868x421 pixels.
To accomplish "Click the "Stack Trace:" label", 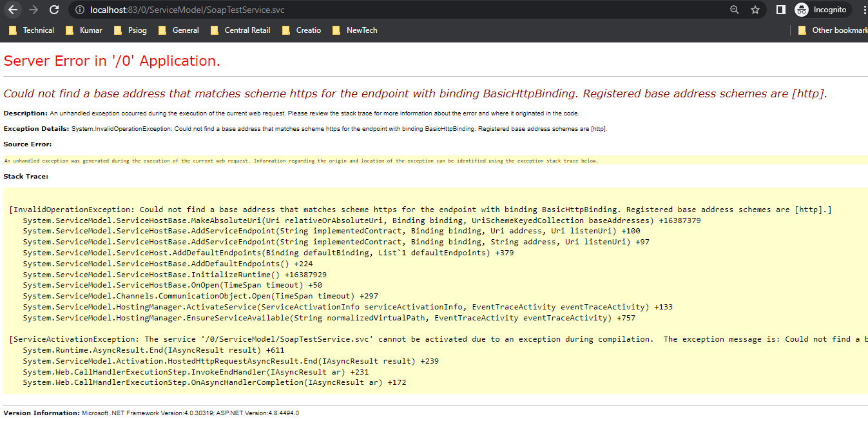I will click(26, 176).
